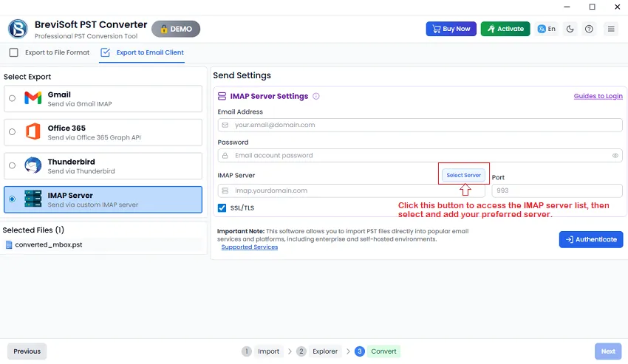The width and height of the screenshot is (628, 364).
Task: Click 'Send via Office 365 Graph API' text
Action: (x=94, y=137)
